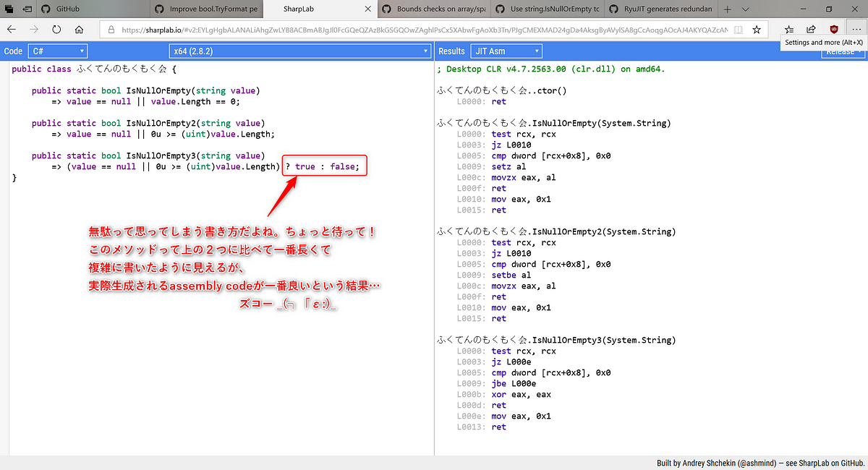Open Settings and more menu
868x470 pixels.
856,30
